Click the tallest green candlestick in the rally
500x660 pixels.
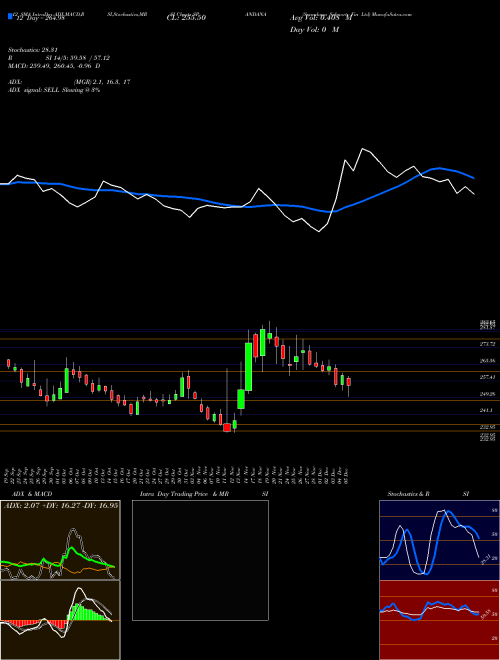click(249, 367)
